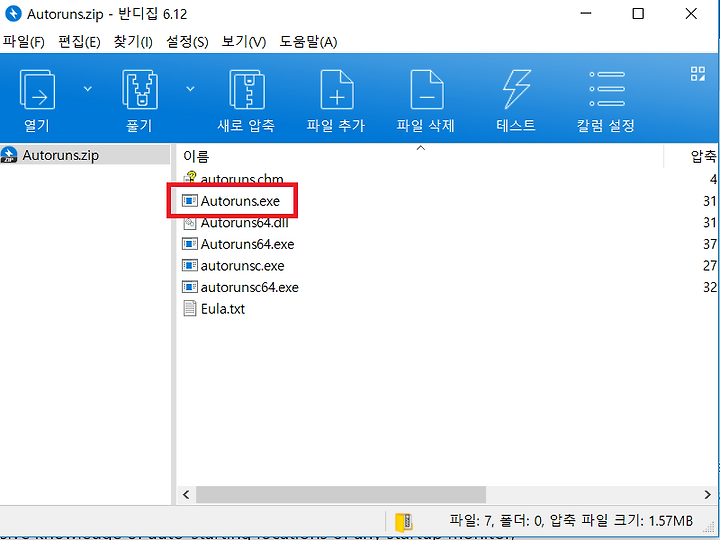Click the 새로 압축 (New archive) icon

coord(247,90)
